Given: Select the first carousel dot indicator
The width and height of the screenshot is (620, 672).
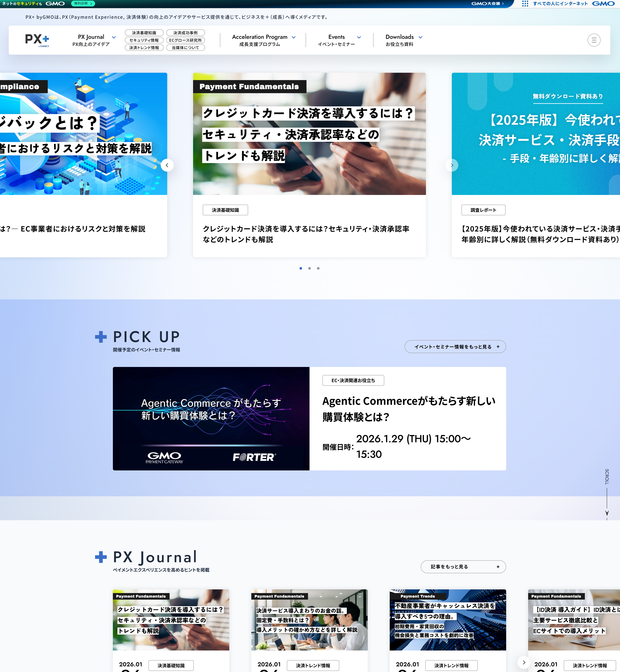Looking at the screenshot, I should [301, 268].
